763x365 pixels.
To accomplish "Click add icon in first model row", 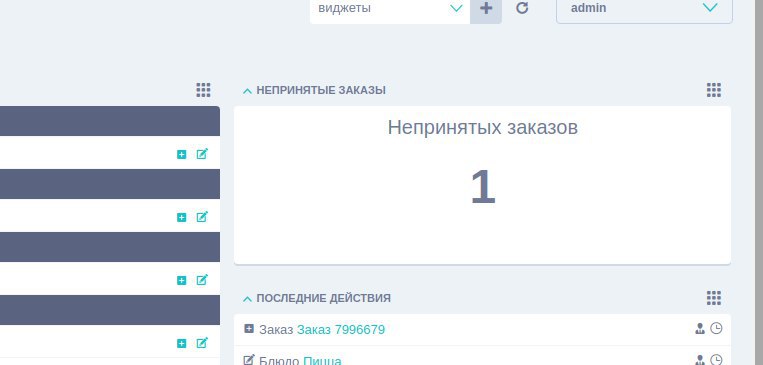I will pyautogui.click(x=182, y=154).
